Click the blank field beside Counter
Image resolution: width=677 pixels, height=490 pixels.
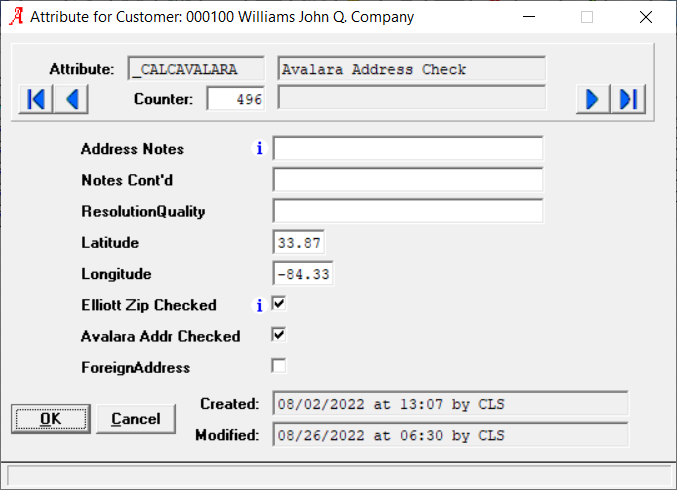point(411,98)
